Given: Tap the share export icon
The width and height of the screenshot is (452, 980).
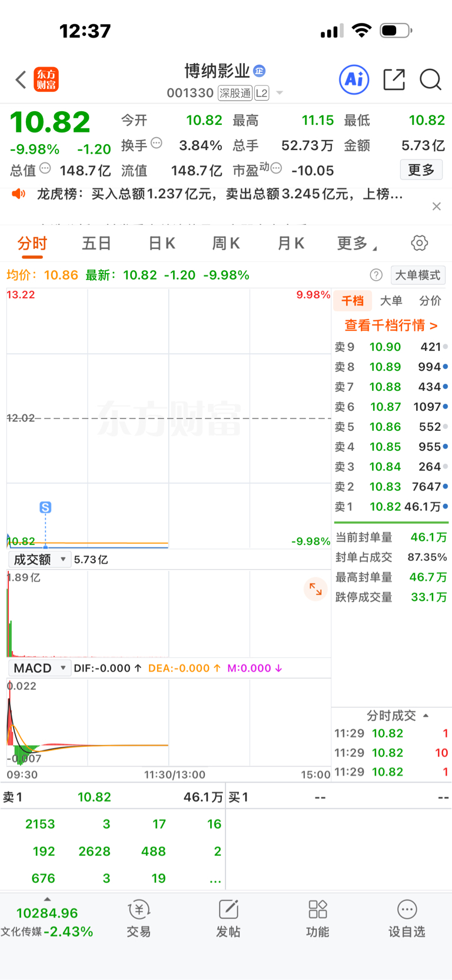Looking at the screenshot, I should (x=394, y=79).
